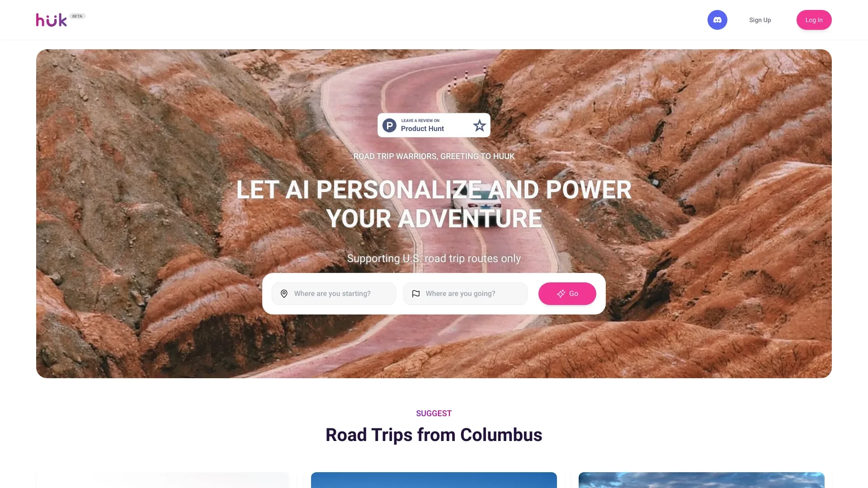Click the Huuk logo in top left
The image size is (868, 488).
click(51, 20)
